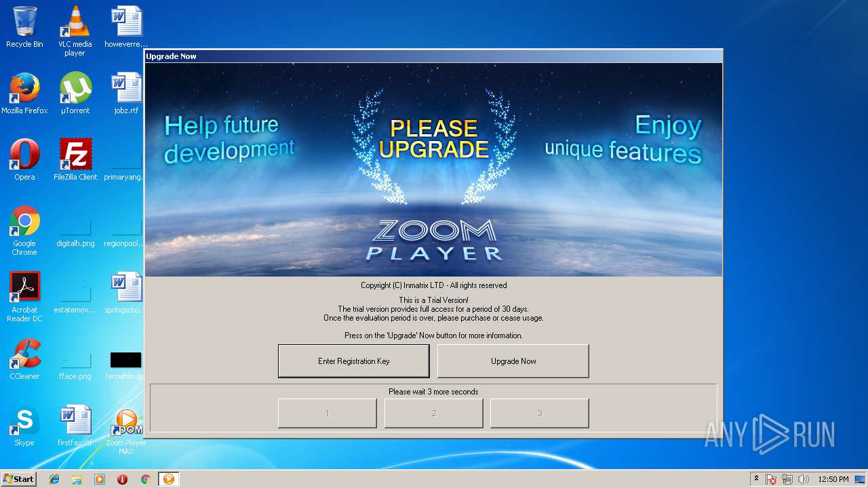Screen dimensions: 868x488
Task: Click the Show desktop button
Action: 861,479
